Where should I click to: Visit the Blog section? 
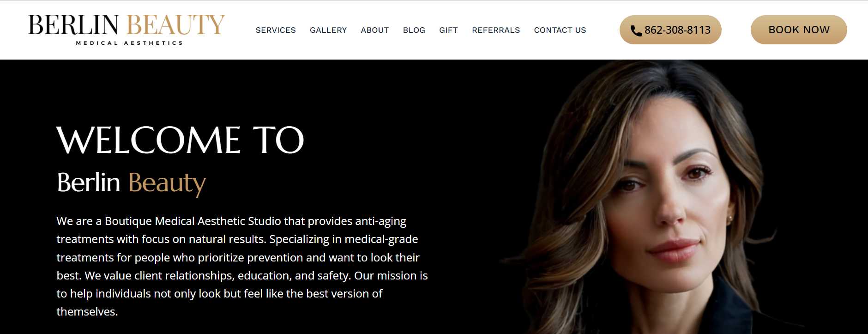[414, 30]
